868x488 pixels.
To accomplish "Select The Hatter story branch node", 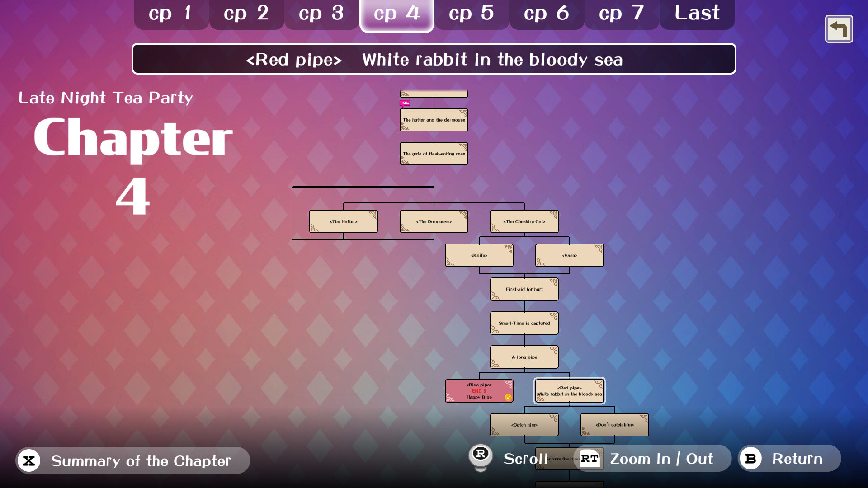I will [344, 222].
